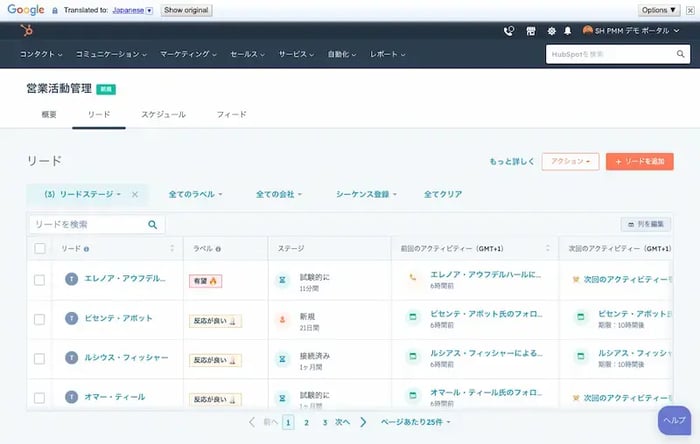Open the settings gear icon
Viewport: 700px width, 444px height.
click(x=552, y=31)
